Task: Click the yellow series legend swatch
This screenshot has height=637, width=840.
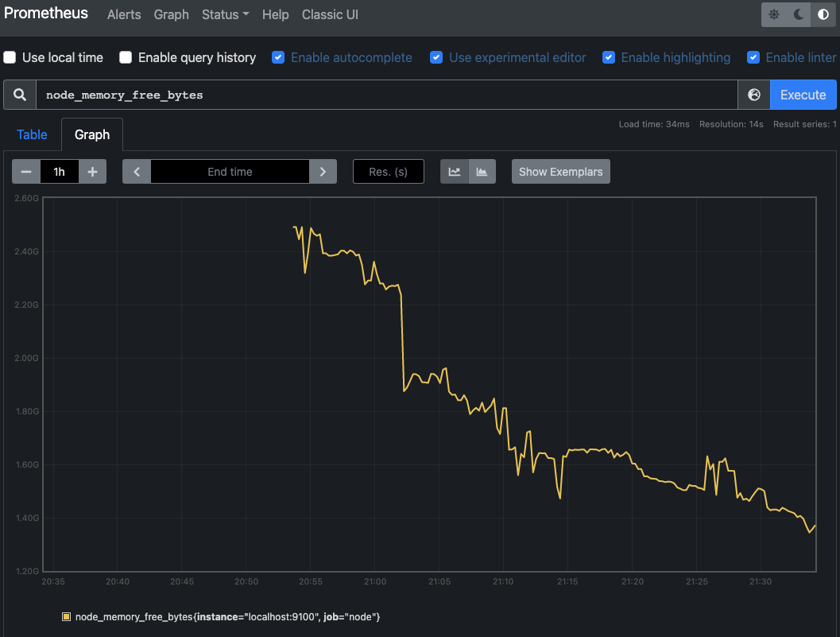Action: click(67, 616)
